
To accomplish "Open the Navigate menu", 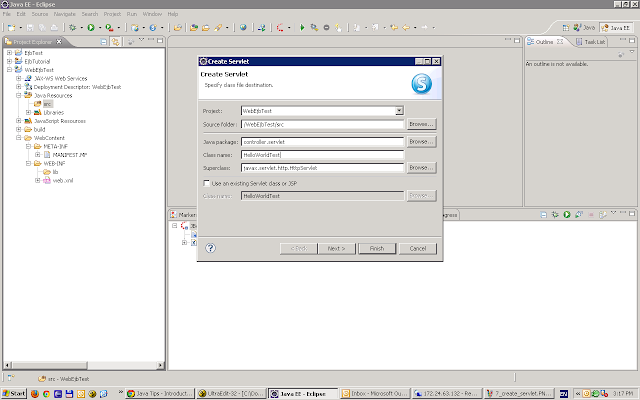I will pyautogui.click(x=64, y=14).
